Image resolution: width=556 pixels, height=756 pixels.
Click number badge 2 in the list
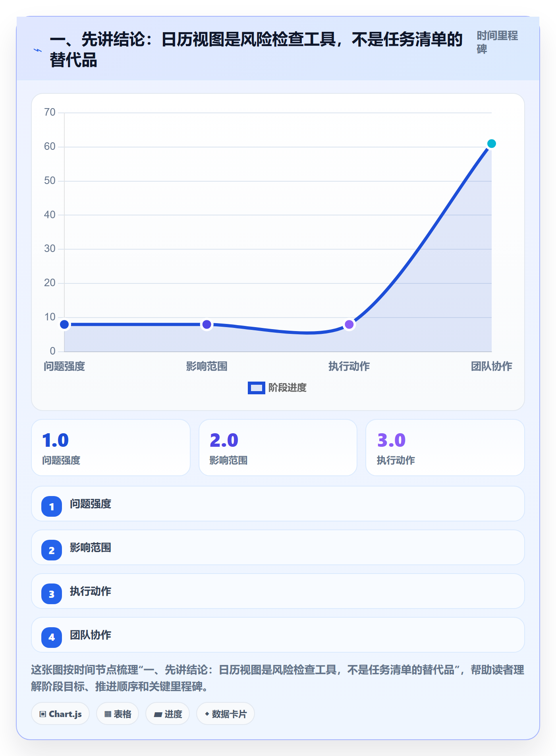(52, 550)
